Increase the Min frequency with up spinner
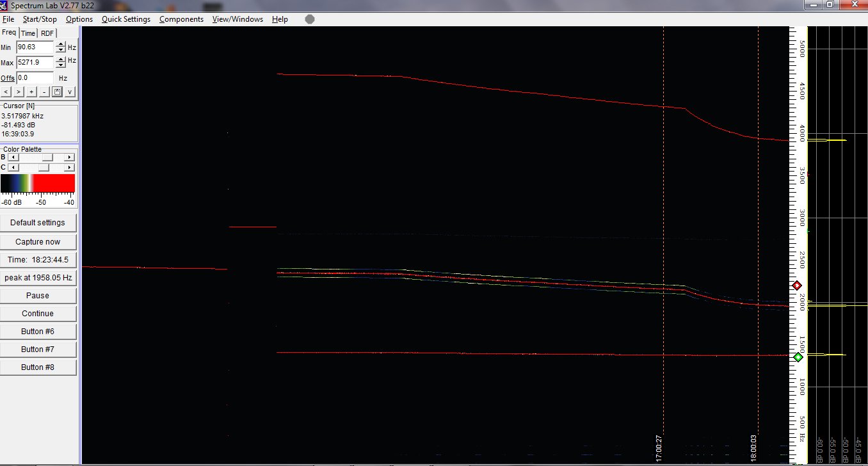 60,44
